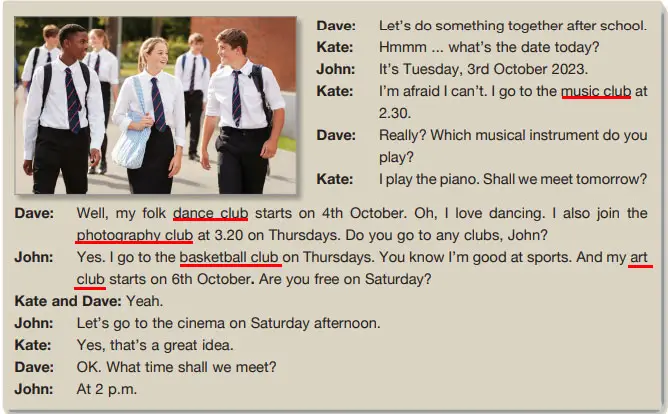Click the underlined word art

coord(639,257)
